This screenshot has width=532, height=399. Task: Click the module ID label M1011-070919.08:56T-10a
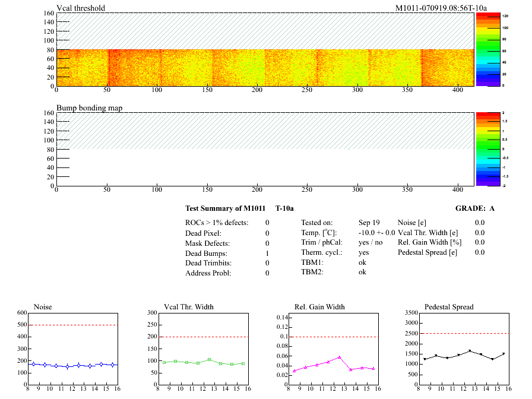pos(441,8)
